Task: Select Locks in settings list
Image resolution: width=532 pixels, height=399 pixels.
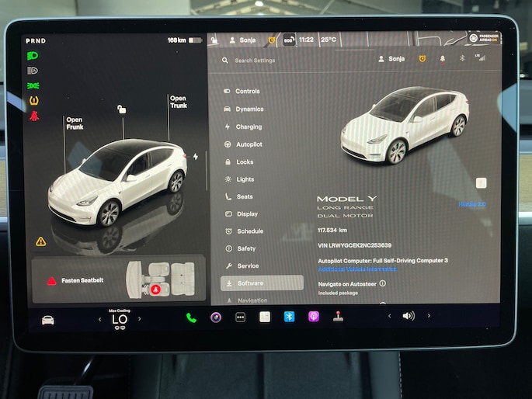Action: click(239, 162)
